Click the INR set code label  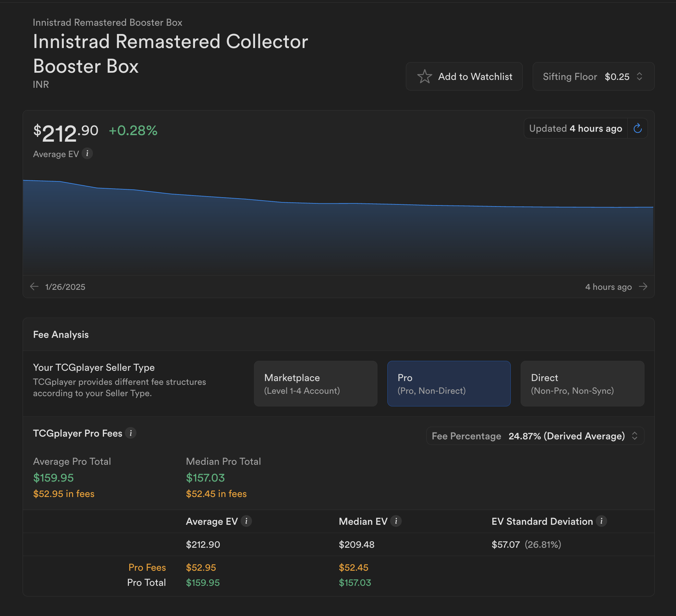tap(41, 84)
